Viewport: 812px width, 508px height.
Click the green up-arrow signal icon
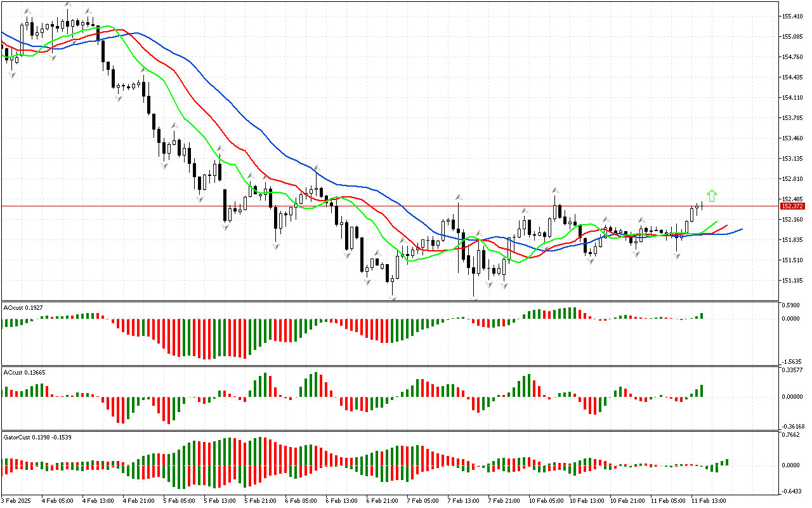point(712,196)
